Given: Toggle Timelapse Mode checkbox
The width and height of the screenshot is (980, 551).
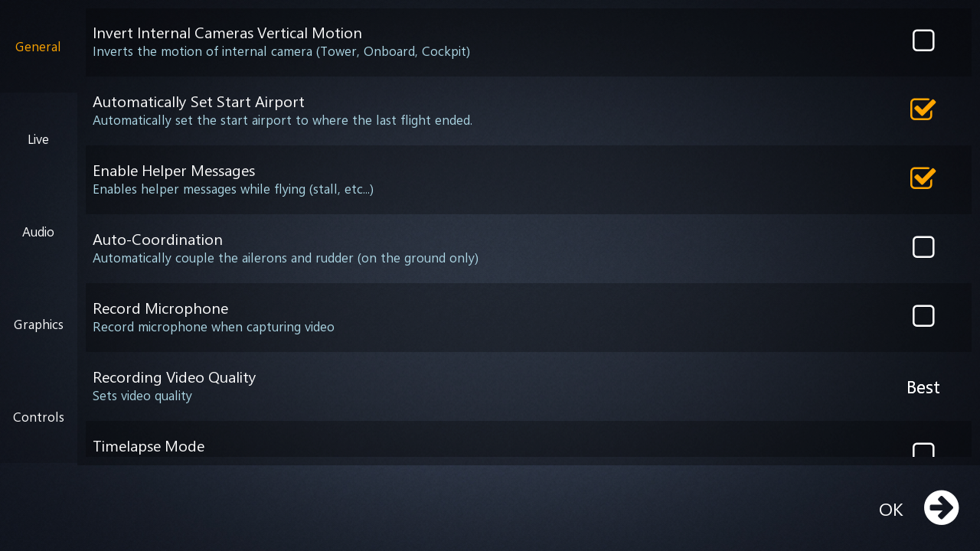Looking at the screenshot, I should pos(923,450).
